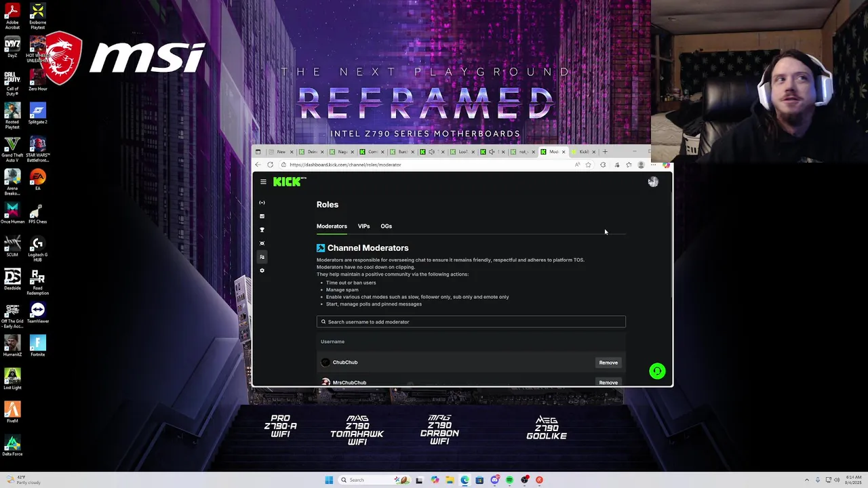Image resolution: width=868 pixels, height=488 pixels.
Task: Open the settings gear in Kick sidebar
Action: pyautogui.click(x=262, y=270)
